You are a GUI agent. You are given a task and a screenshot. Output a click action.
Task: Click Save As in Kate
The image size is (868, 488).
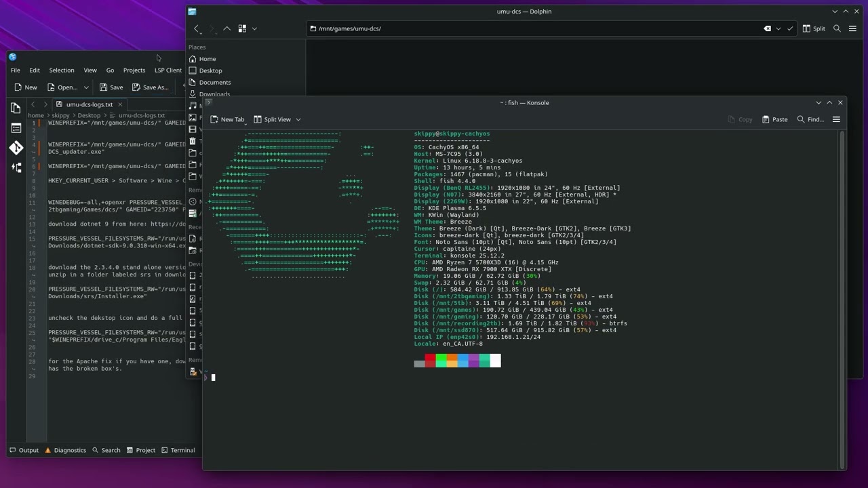point(150,87)
